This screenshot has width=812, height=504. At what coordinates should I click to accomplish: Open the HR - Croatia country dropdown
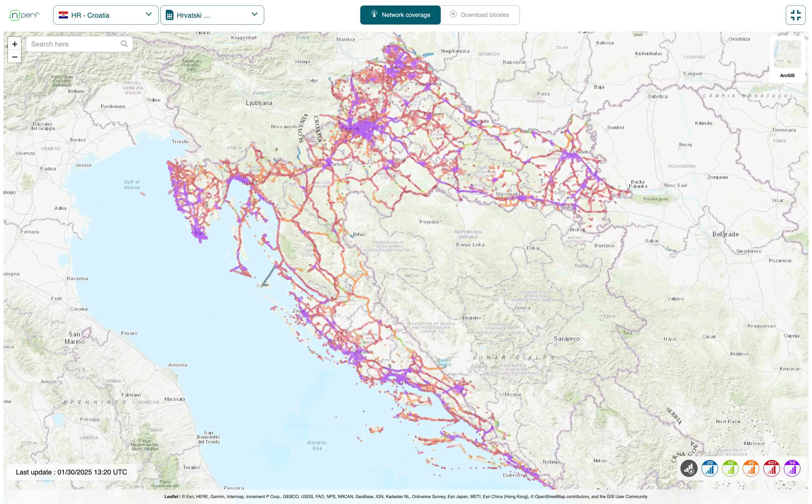[x=106, y=15]
